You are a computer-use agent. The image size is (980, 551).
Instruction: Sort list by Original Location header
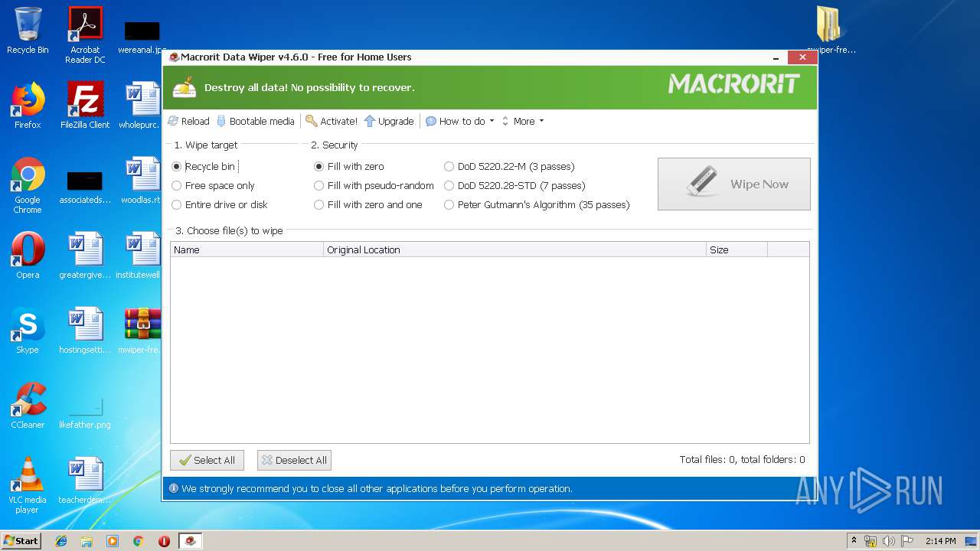coord(514,249)
